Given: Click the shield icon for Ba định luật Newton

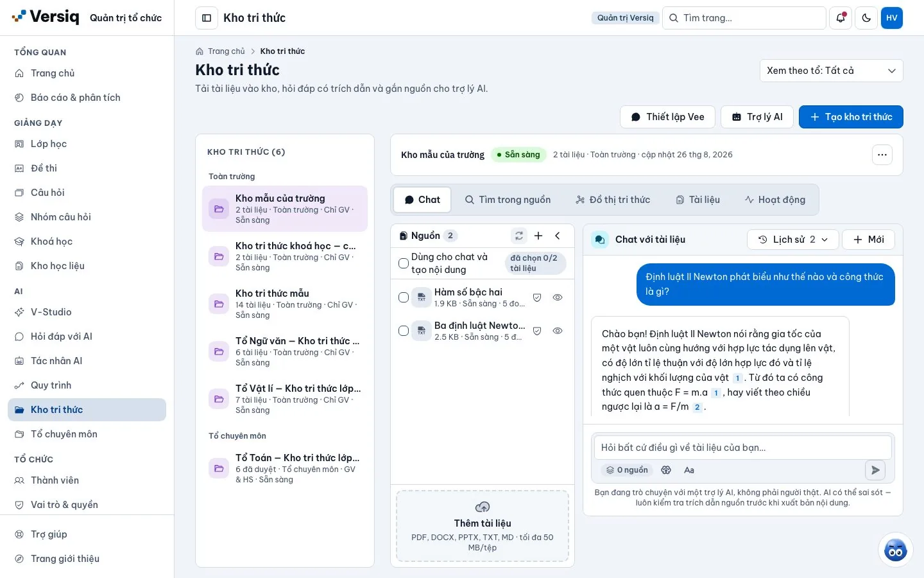Looking at the screenshot, I should (x=537, y=331).
